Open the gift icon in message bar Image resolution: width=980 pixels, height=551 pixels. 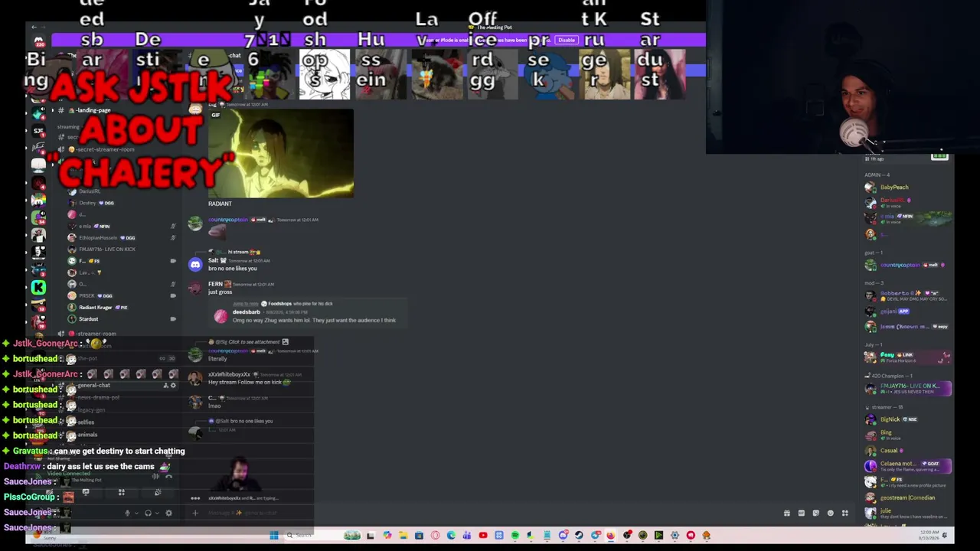[x=786, y=513]
